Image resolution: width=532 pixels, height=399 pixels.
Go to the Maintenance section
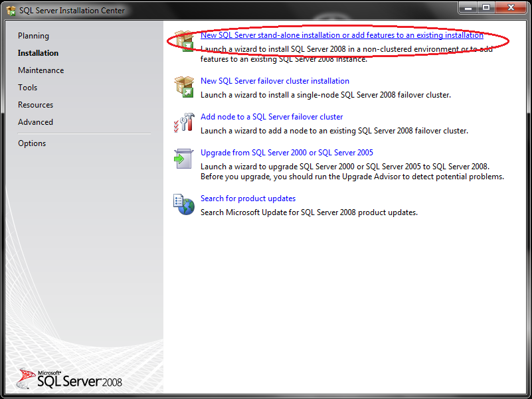click(41, 70)
